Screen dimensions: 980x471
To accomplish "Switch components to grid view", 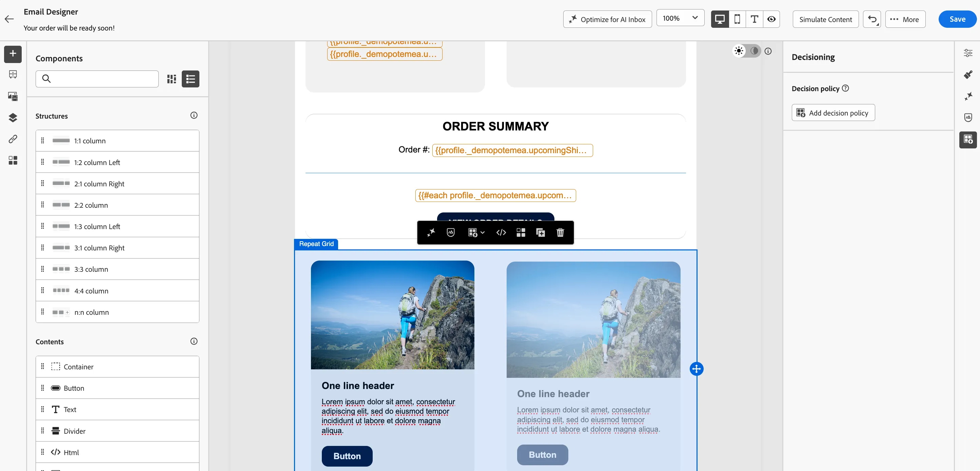I will point(172,79).
